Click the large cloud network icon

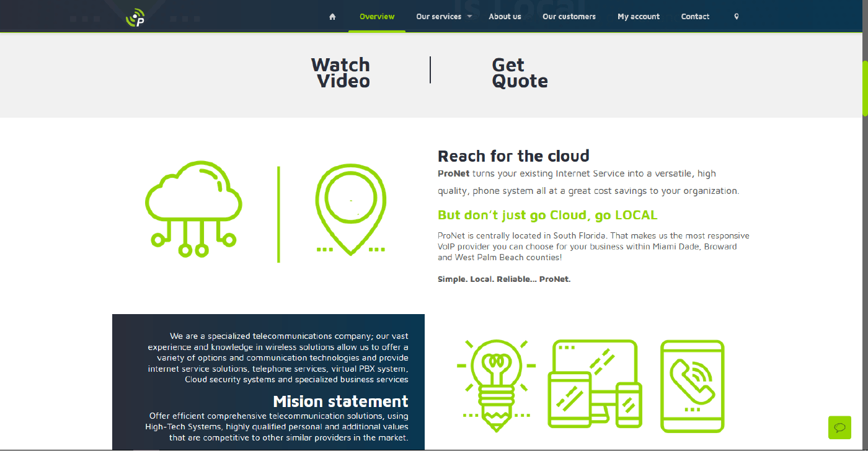click(x=193, y=209)
